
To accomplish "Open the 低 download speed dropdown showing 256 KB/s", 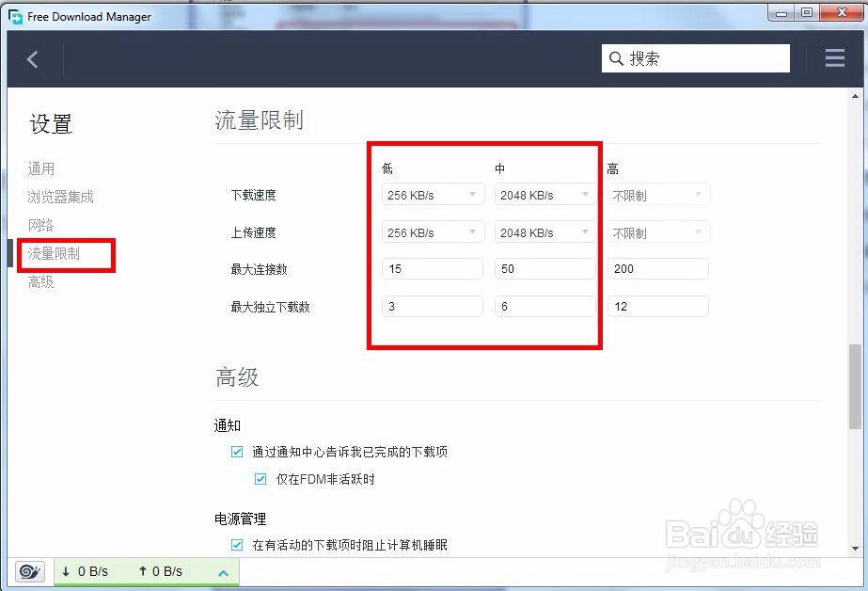I will (432, 195).
